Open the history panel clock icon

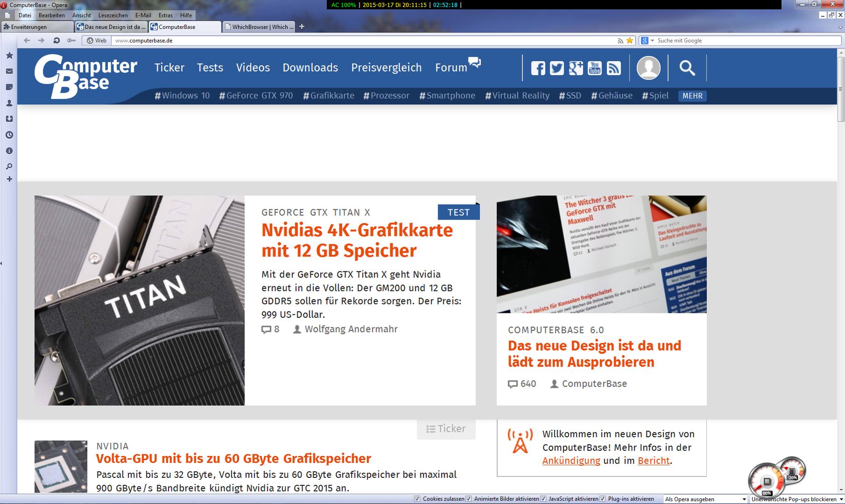tap(9, 135)
